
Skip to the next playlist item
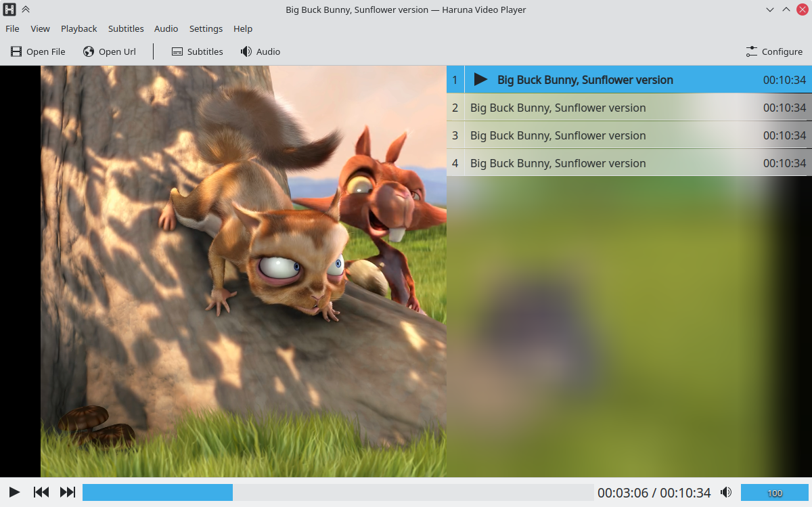[x=68, y=492]
